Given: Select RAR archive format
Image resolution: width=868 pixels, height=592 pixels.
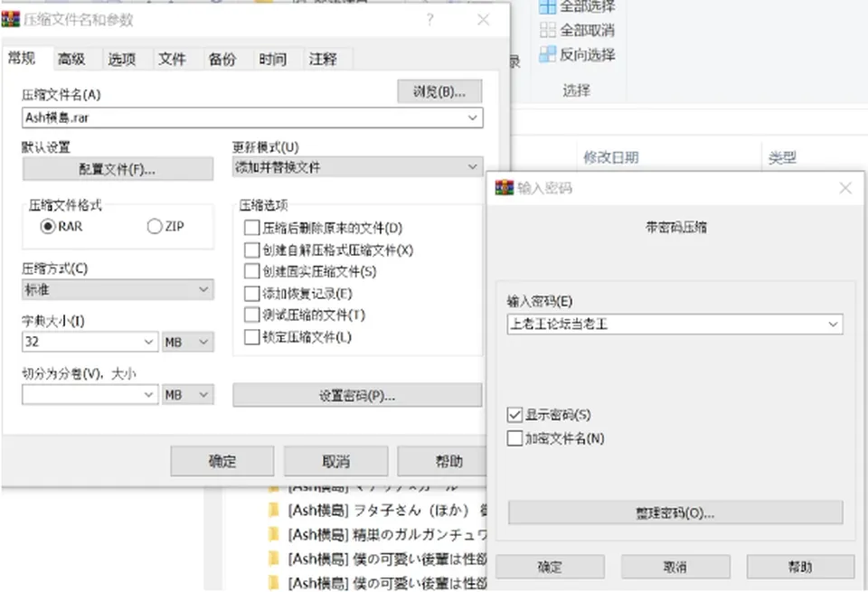Looking at the screenshot, I should click(48, 226).
